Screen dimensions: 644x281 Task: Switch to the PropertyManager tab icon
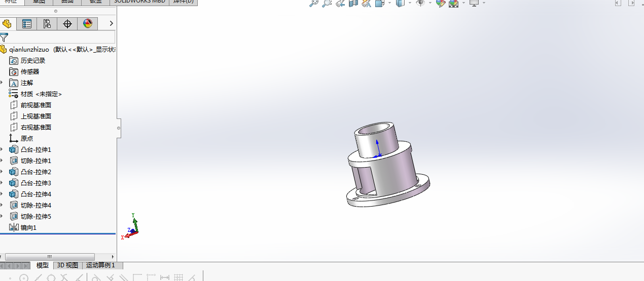[27, 24]
